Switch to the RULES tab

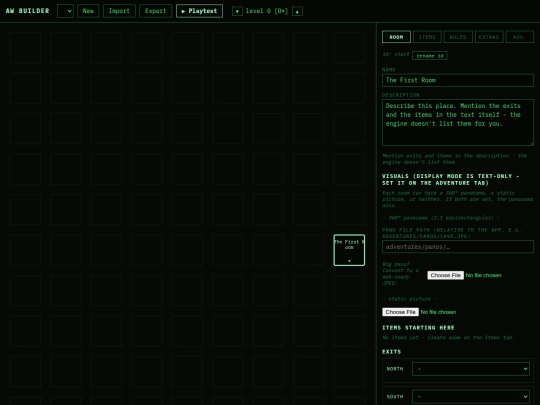click(x=458, y=37)
